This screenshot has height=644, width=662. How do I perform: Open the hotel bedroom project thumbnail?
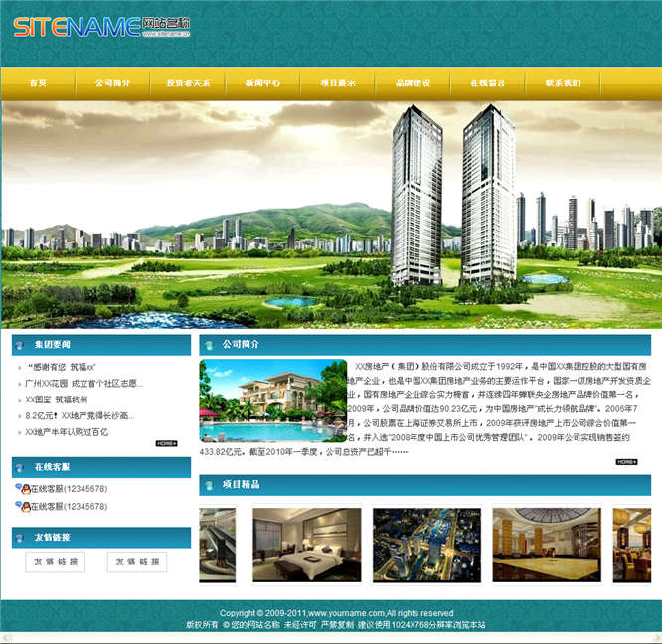tap(307, 545)
